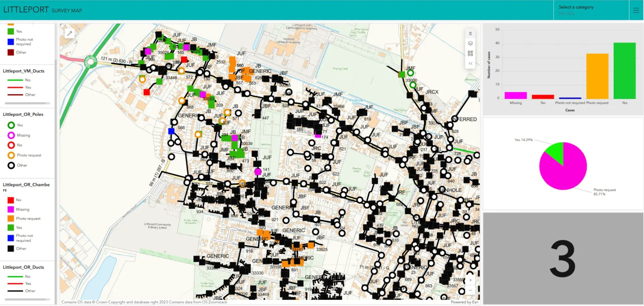Click black Other swatch under Littleport_OR_Chambers
Viewport: 644px width, 306px height.
tap(11, 248)
